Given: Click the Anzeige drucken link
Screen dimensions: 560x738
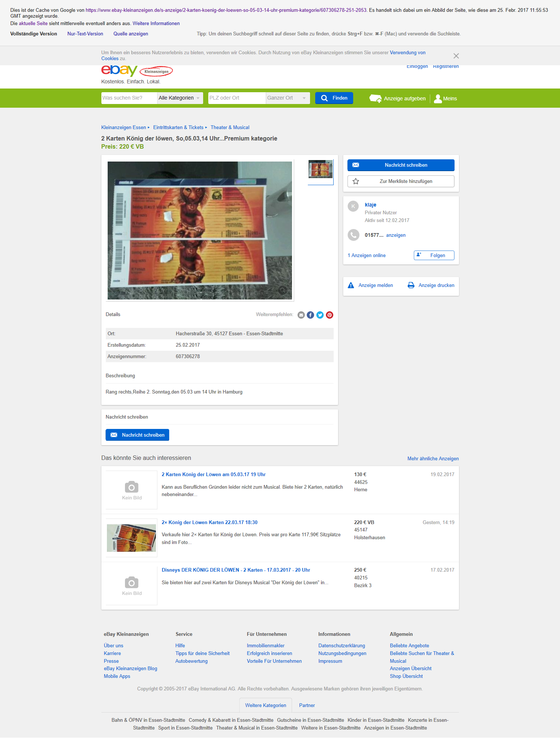Looking at the screenshot, I should (436, 285).
